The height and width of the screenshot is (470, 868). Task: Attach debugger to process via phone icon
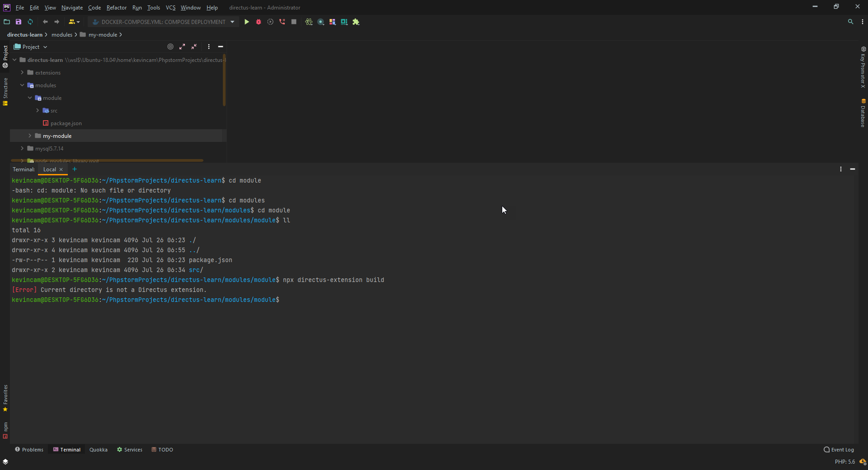(282, 22)
